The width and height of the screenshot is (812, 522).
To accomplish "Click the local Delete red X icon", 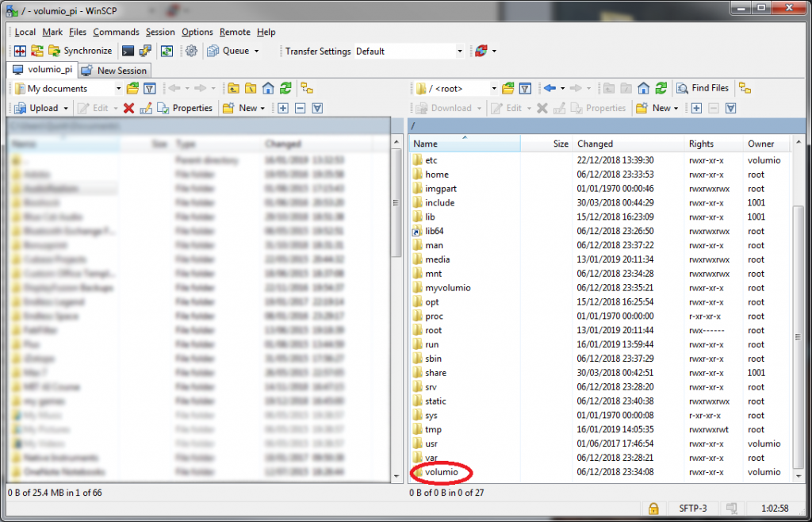I will point(128,108).
